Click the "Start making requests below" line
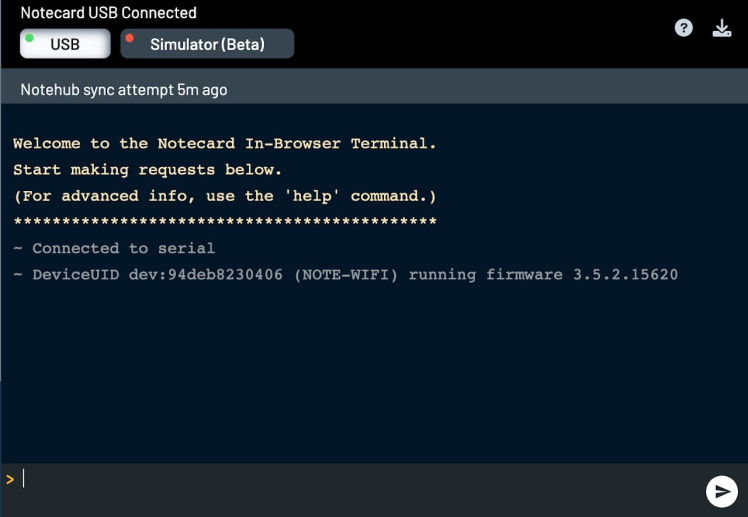748x517 pixels. coord(148,170)
